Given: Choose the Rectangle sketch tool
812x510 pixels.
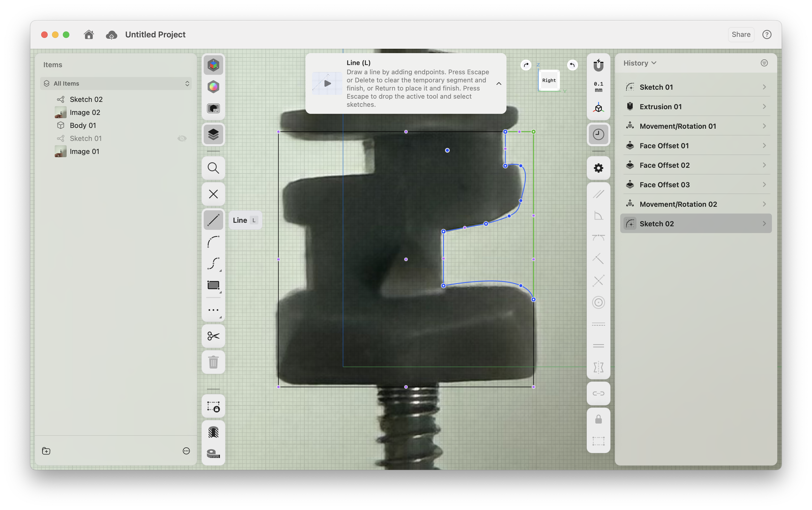Looking at the screenshot, I should point(213,285).
